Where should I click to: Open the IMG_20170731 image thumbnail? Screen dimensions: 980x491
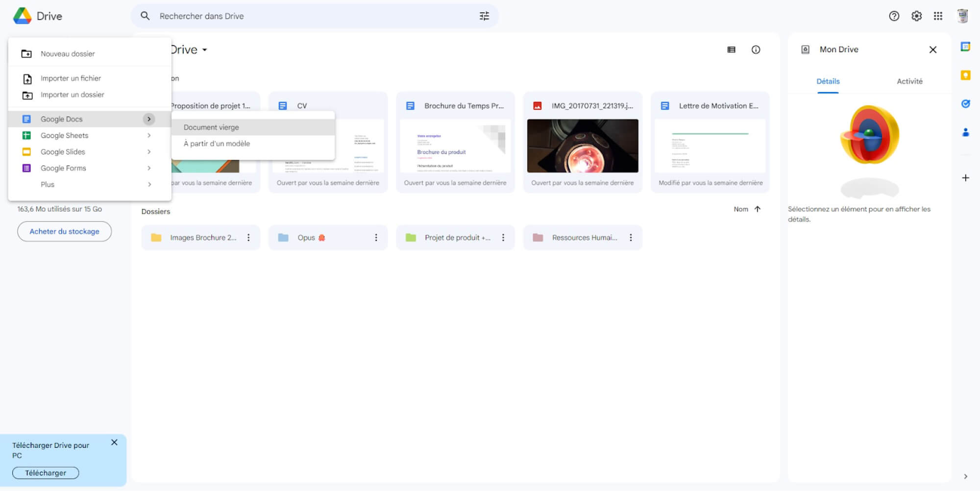(583, 145)
